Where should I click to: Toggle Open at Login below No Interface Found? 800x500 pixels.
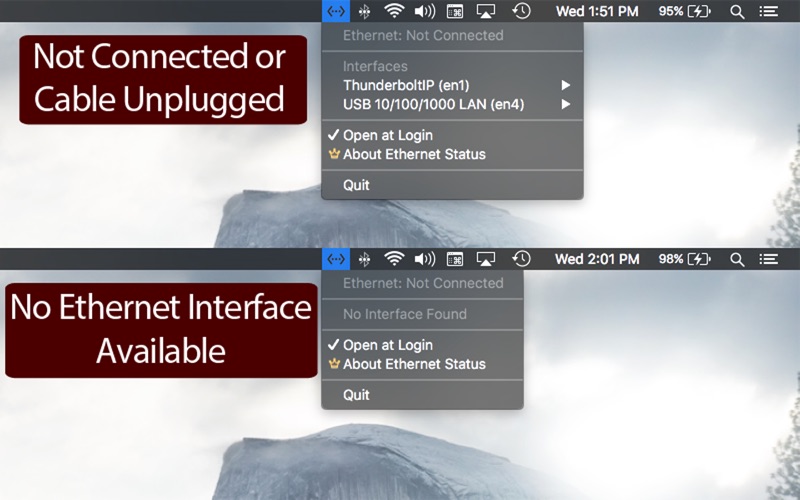click(x=388, y=345)
